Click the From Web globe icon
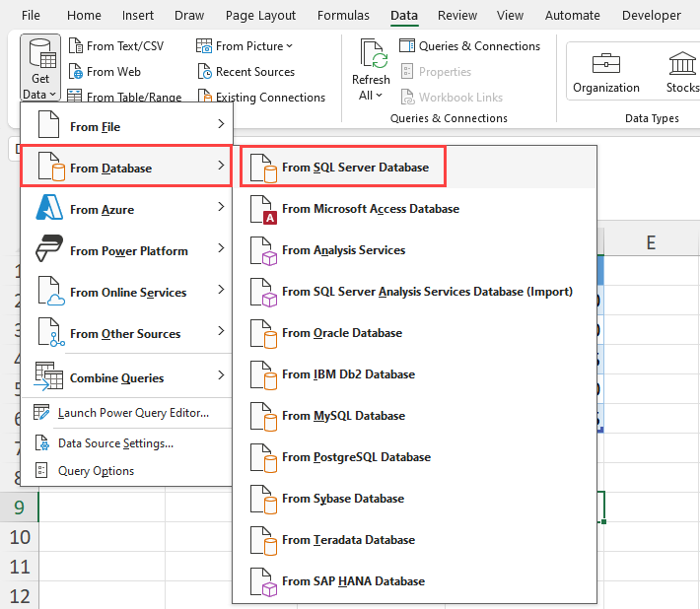 [76, 71]
